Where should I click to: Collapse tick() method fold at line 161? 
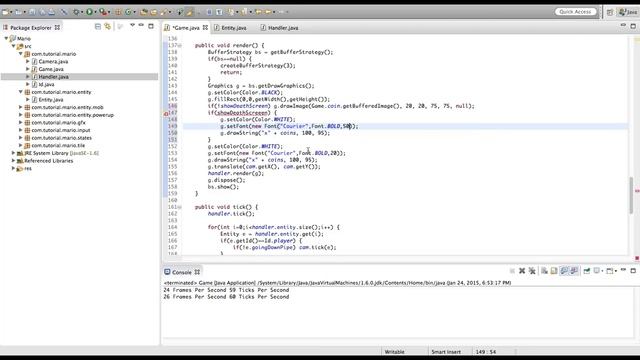point(180,207)
